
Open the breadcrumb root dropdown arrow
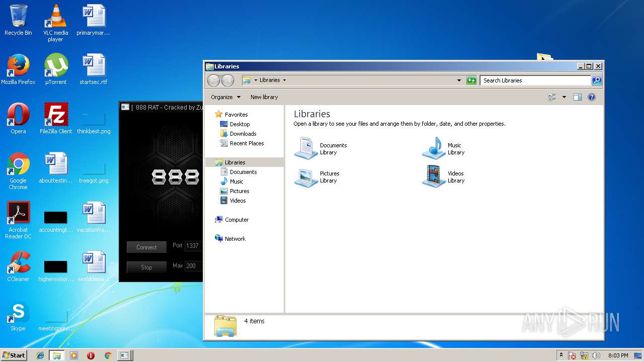point(256,80)
